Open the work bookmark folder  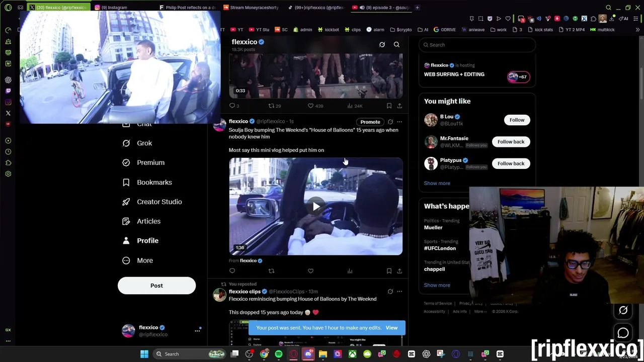click(498, 30)
